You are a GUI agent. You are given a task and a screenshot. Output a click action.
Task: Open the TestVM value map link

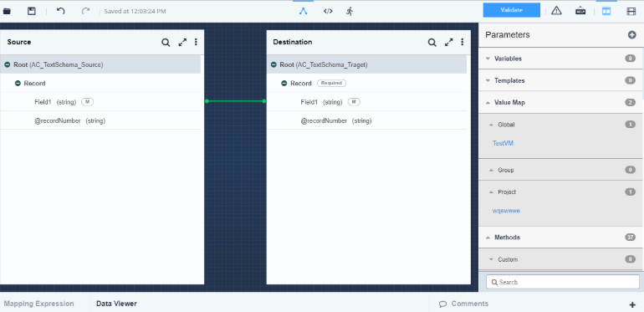503,143
